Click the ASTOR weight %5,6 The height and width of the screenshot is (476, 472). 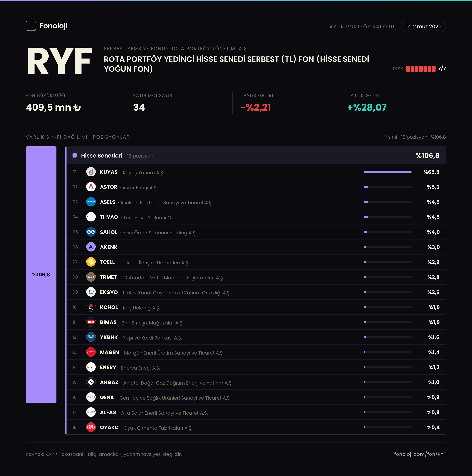(433, 187)
